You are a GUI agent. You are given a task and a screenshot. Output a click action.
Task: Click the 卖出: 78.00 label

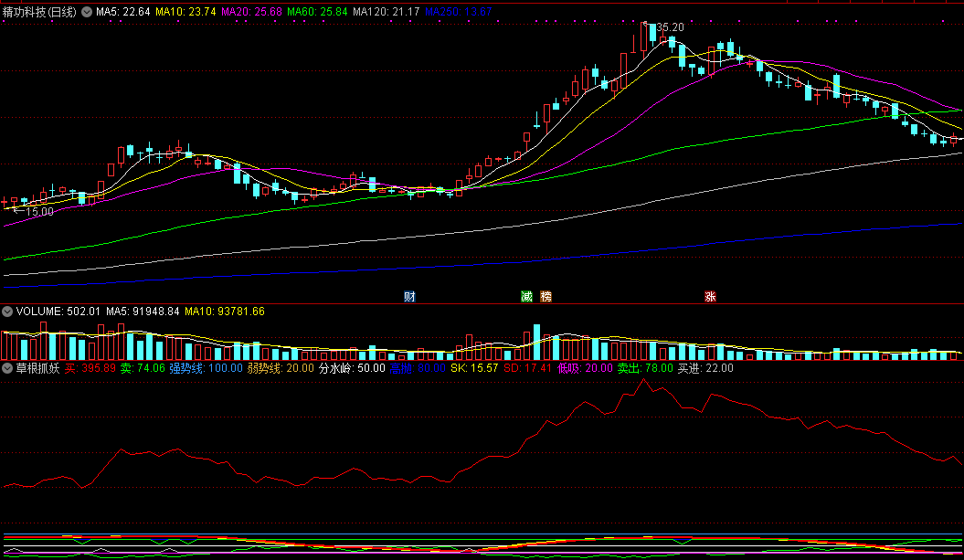click(645, 368)
